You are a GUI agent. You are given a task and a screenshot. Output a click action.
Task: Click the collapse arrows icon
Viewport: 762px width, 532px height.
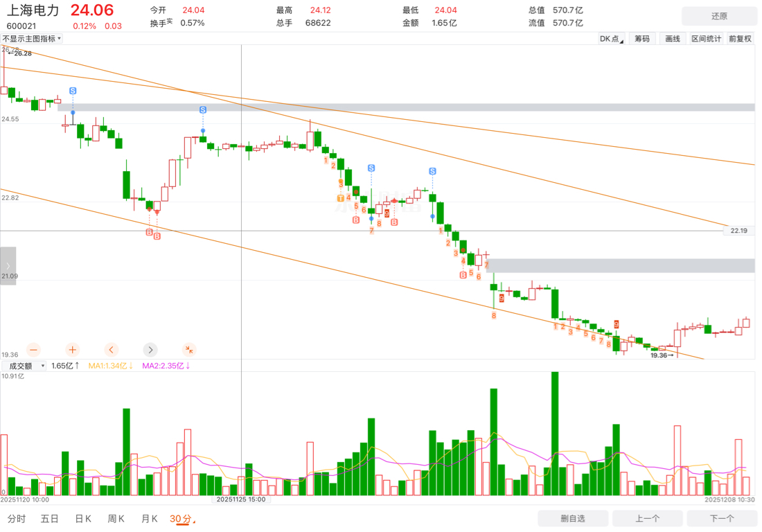[189, 350]
